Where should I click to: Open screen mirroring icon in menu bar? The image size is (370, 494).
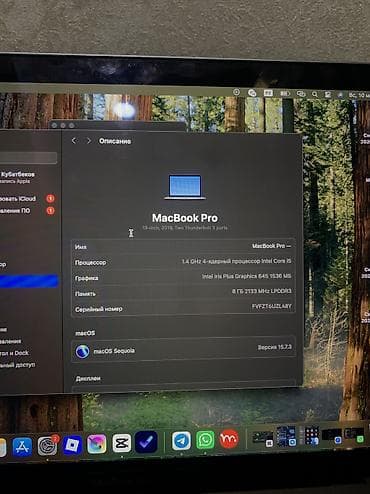301,94
